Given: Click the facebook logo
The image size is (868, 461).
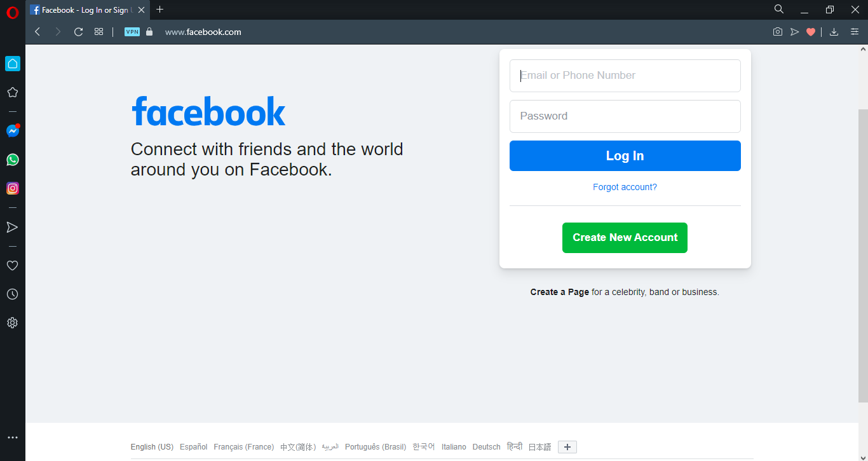Looking at the screenshot, I should coord(208,111).
